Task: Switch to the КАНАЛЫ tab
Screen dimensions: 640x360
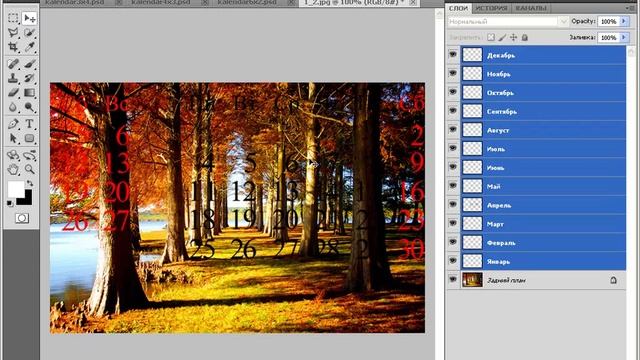Action: click(x=531, y=8)
